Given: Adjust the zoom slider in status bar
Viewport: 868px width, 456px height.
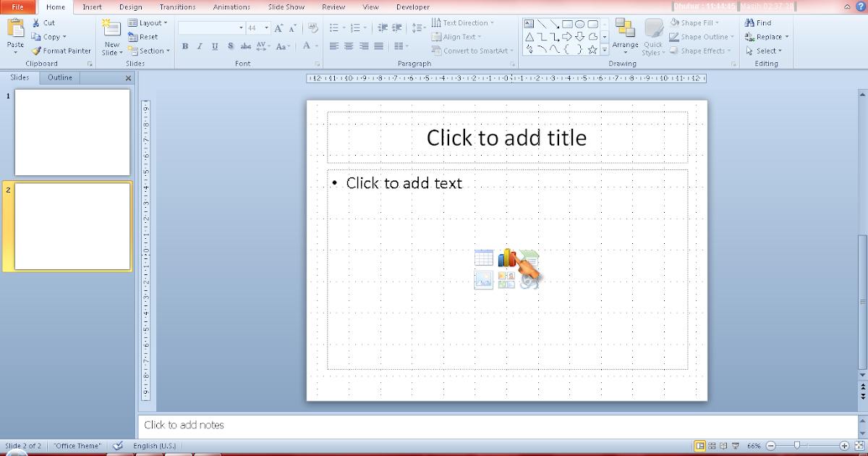Looking at the screenshot, I should pos(798,446).
